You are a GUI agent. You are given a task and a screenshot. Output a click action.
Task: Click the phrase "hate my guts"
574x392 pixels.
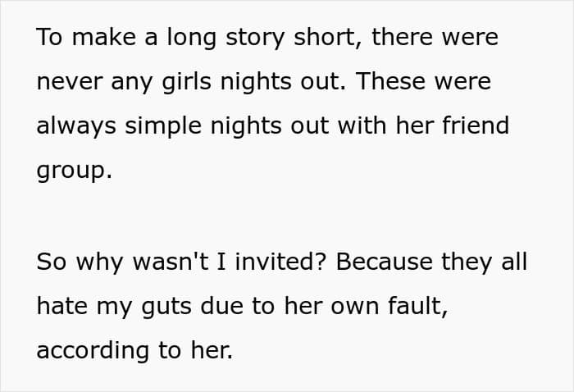click(114, 307)
